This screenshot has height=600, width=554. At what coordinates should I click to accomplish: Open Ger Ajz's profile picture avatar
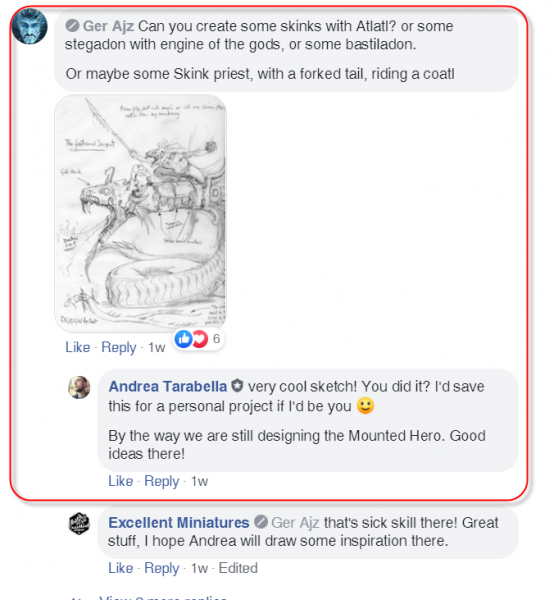(29, 27)
